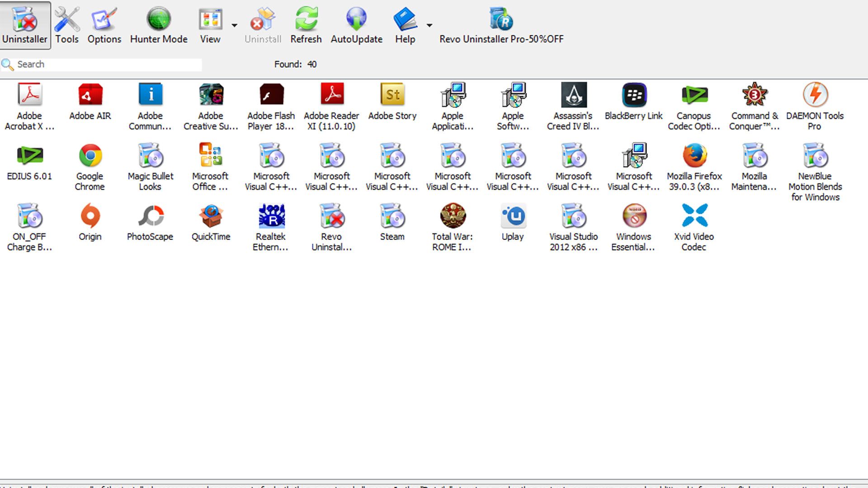
Task: Select Visual Studio 2012 x86 entry
Action: coord(573,227)
